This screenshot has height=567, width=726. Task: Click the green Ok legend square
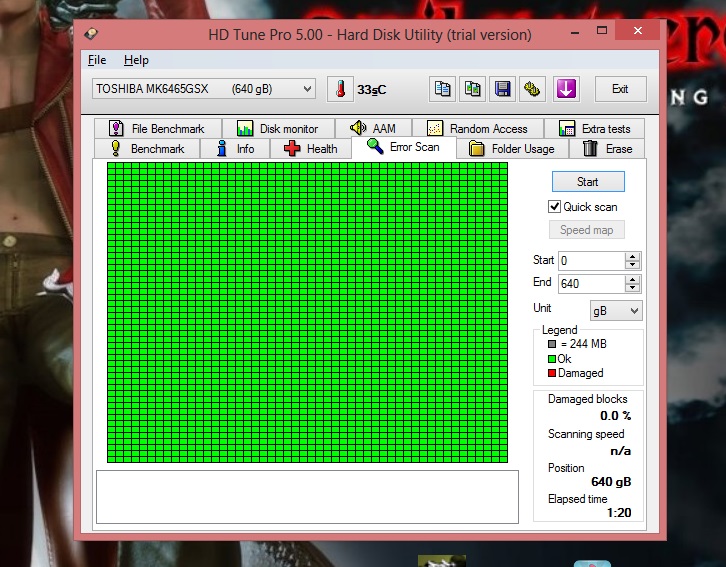pos(552,359)
